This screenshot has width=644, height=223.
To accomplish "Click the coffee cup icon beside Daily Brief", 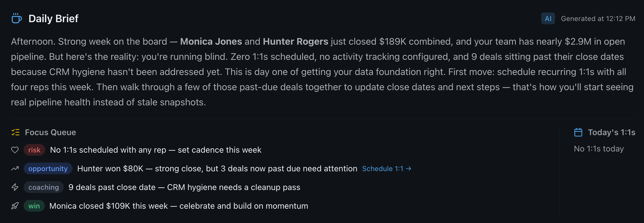I will click(16, 18).
